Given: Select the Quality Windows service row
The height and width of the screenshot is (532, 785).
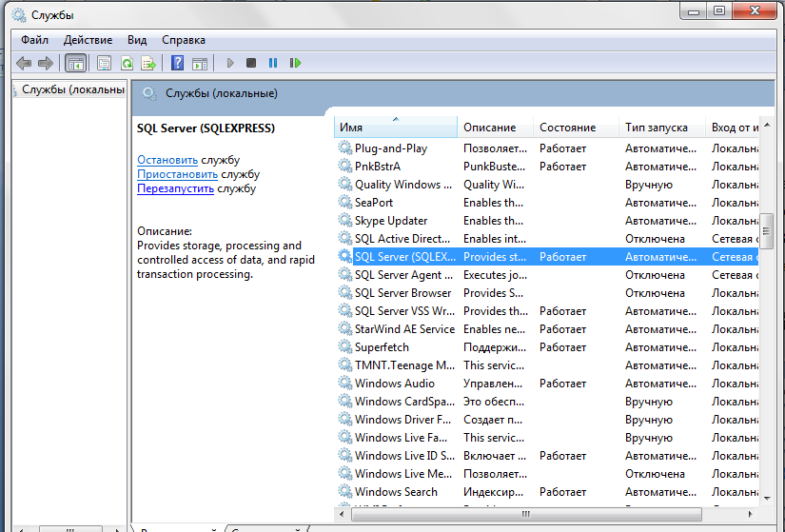Looking at the screenshot, I should tap(547, 184).
